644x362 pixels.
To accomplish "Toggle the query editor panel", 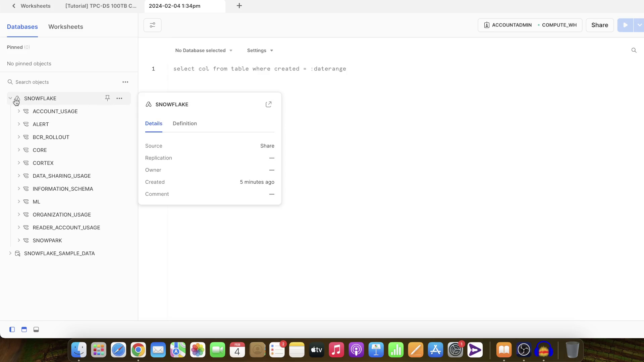I will coord(24,329).
